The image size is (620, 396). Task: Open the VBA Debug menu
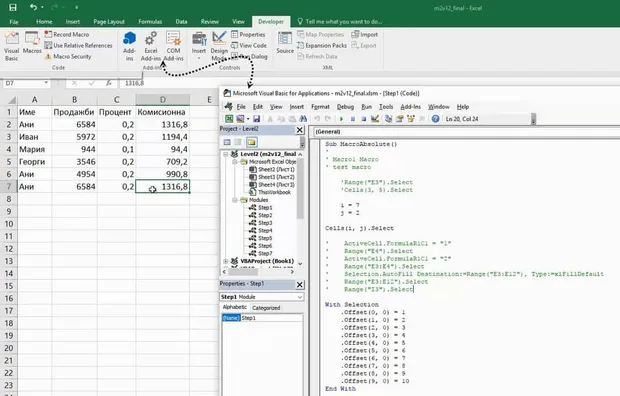[345, 107]
